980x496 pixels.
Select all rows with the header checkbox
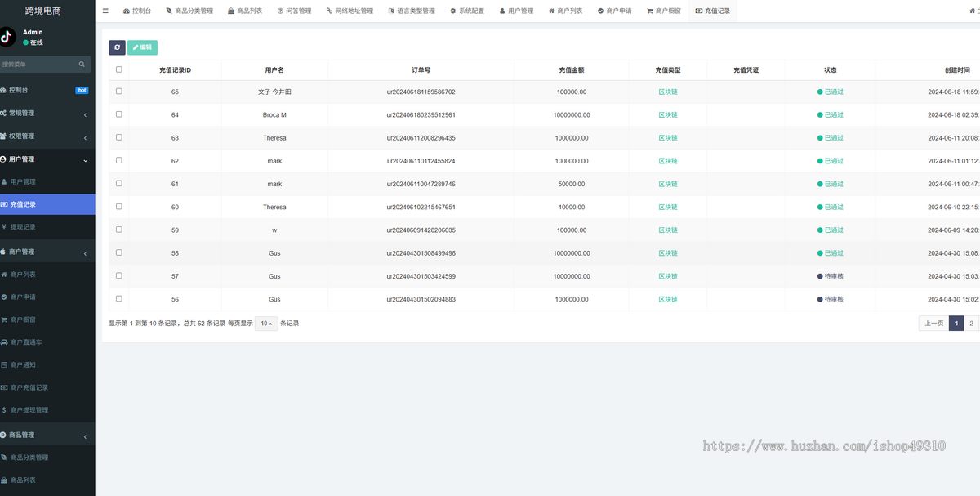point(118,69)
